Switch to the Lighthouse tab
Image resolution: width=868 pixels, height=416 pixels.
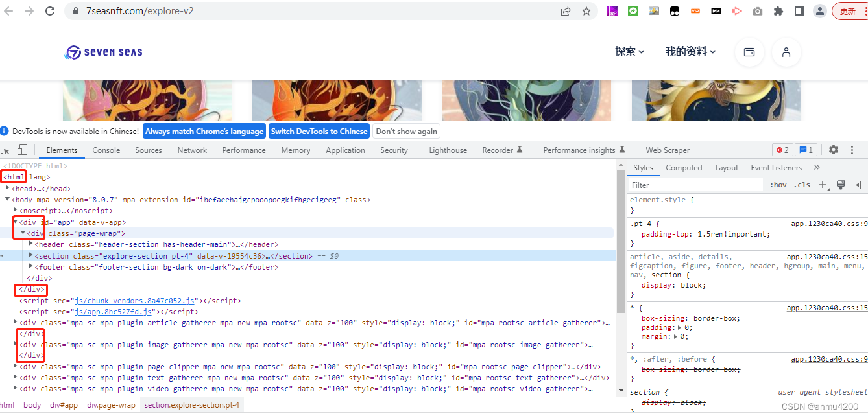tap(448, 150)
